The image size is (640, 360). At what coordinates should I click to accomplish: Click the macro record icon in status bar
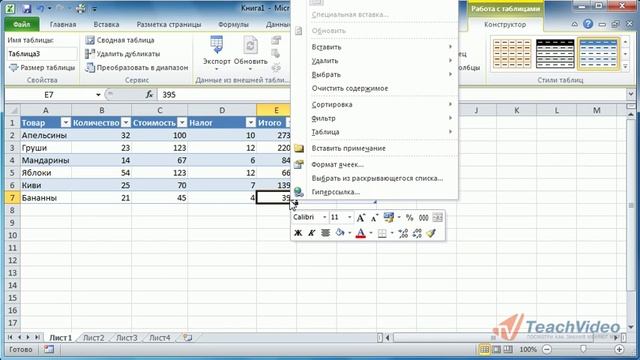pyautogui.click(x=49, y=349)
